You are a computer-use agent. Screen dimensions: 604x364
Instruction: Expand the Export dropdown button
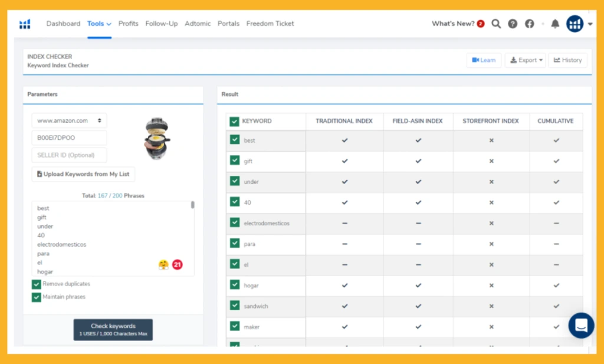525,60
